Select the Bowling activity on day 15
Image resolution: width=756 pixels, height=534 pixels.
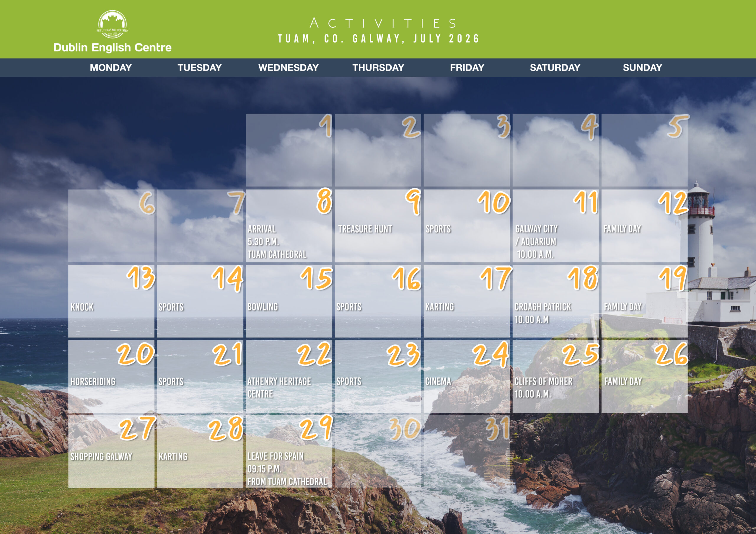pyautogui.click(x=263, y=307)
